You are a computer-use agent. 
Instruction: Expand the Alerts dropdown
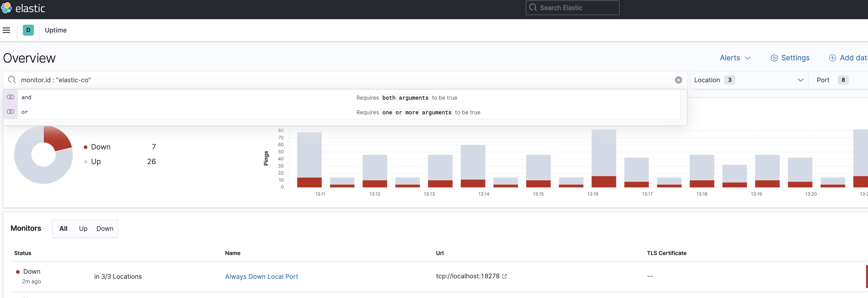pyautogui.click(x=735, y=58)
